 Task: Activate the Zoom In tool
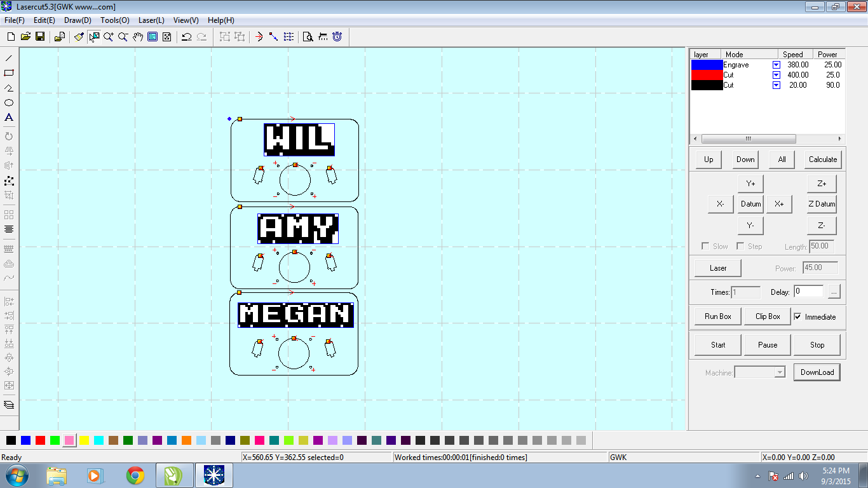(x=109, y=36)
